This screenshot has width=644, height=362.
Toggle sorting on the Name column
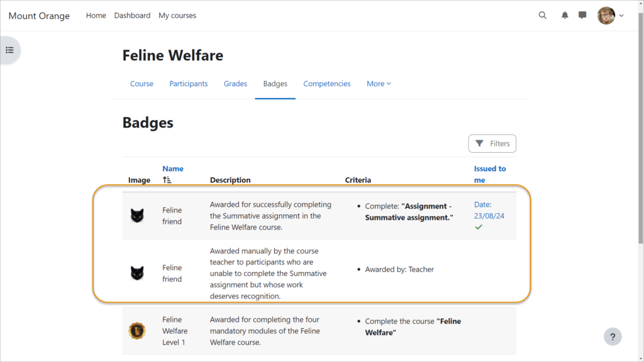173,168
